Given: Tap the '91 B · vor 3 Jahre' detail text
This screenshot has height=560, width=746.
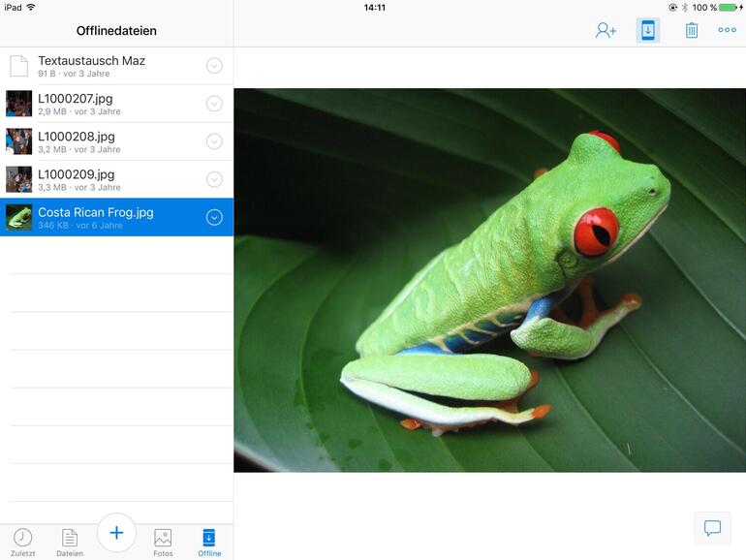Looking at the screenshot, I should pos(74,74).
